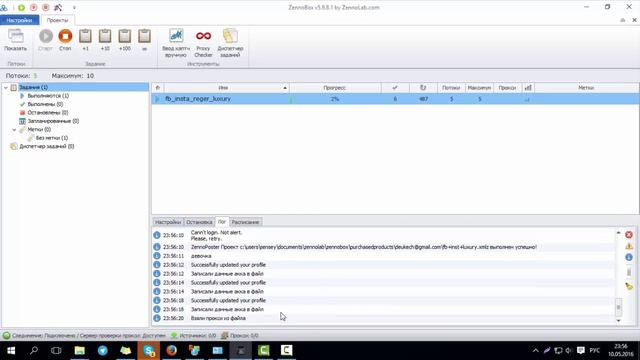Sort by Имя column header
Viewport: 640px width, 360px height.
227,88
